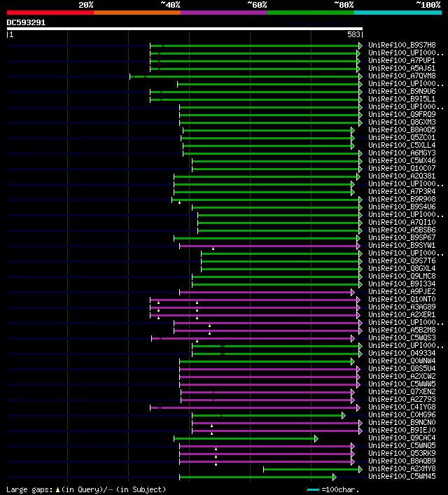Select the UniRef100_A5B2M8 label

click(x=402, y=330)
